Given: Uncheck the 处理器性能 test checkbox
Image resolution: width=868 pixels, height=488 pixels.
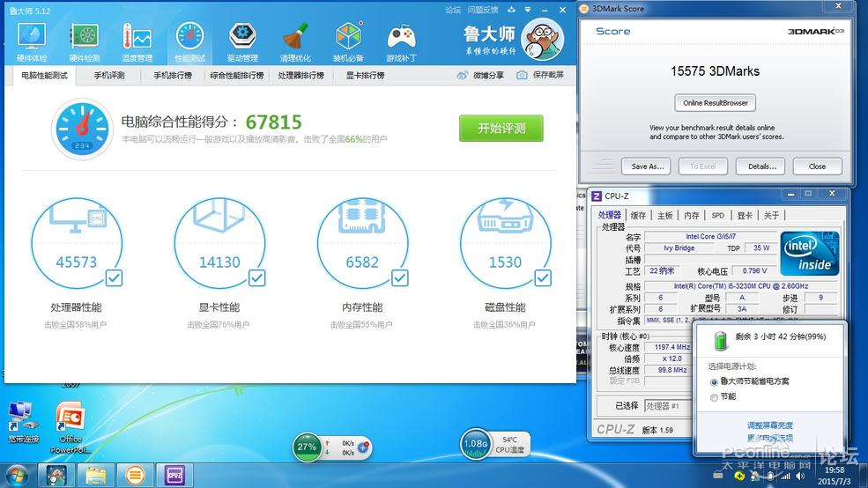Looking at the screenshot, I should coord(114,277).
